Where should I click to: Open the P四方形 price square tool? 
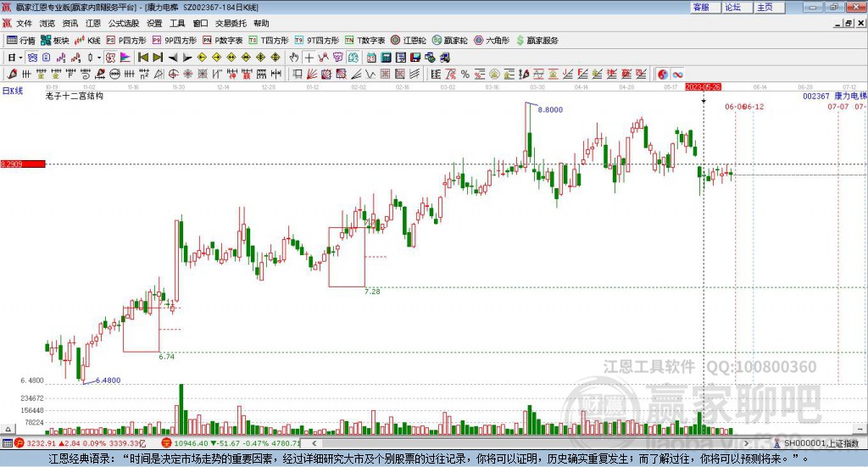[126, 41]
